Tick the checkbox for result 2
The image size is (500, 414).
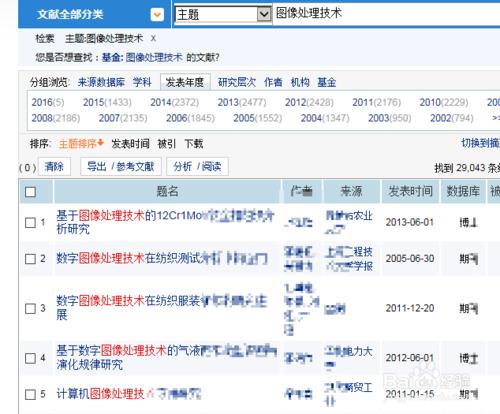click(30, 259)
